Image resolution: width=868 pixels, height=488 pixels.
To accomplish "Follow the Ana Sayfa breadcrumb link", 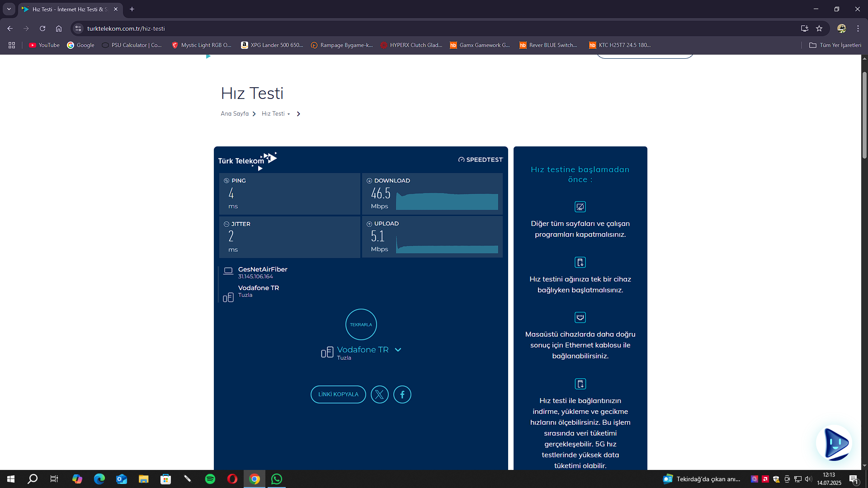I will (x=234, y=114).
